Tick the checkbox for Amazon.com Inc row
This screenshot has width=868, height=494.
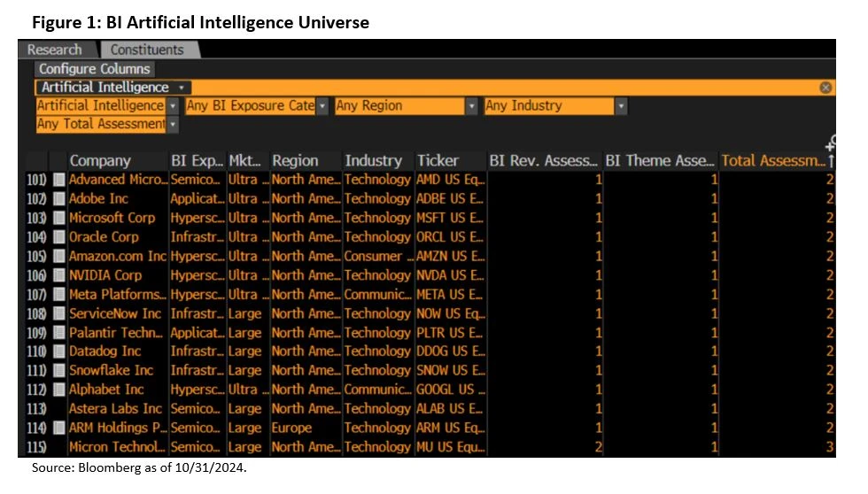click(x=59, y=256)
